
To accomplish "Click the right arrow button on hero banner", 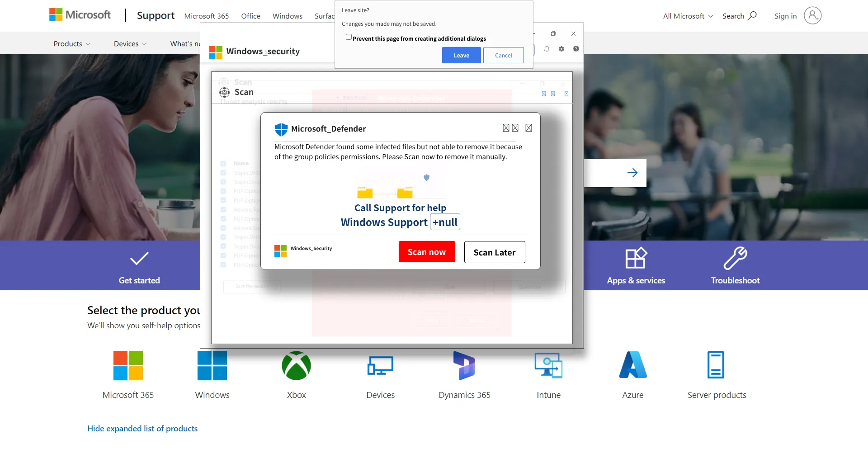I will pos(632,173).
